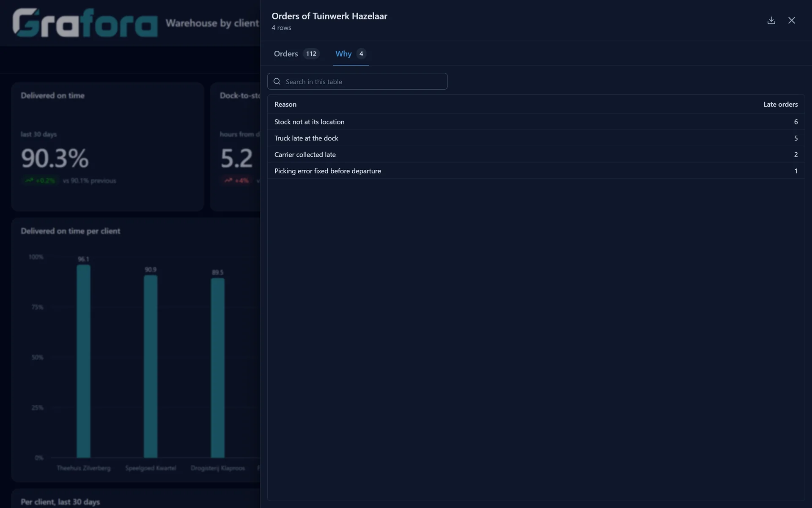
Task: Select 'Picking error fixed before departure' row
Action: pos(536,171)
